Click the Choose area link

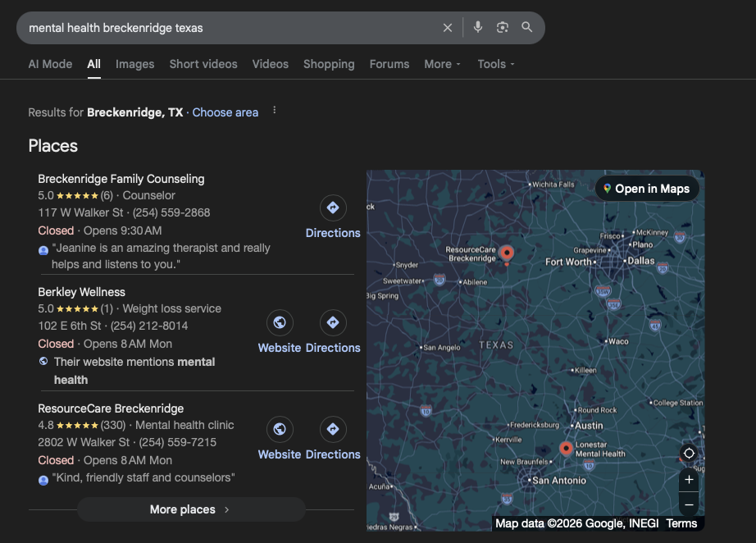[225, 112]
